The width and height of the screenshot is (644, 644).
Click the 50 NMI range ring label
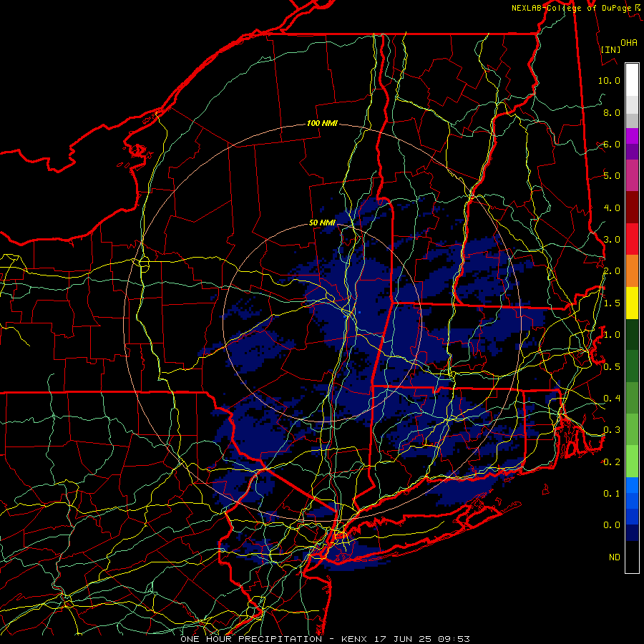[x=322, y=223]
